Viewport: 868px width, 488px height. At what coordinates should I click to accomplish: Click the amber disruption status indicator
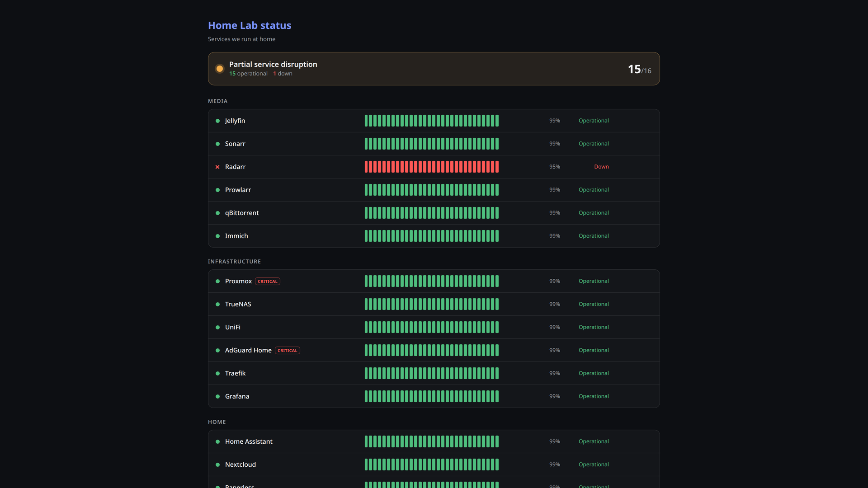[x=220, y=69]
